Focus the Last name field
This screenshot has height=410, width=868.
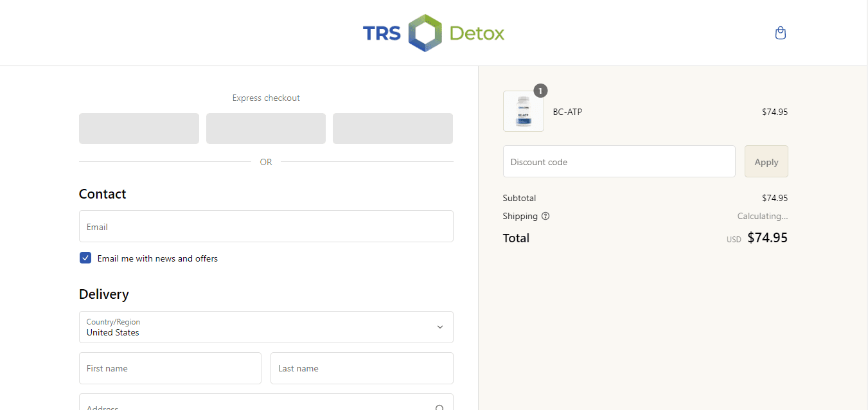[362, 368]
